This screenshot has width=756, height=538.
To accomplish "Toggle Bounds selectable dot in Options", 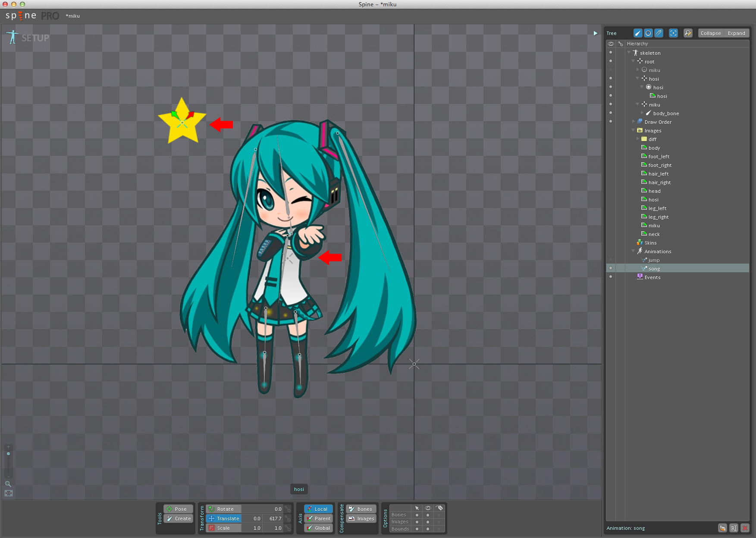I will point(417,529).
